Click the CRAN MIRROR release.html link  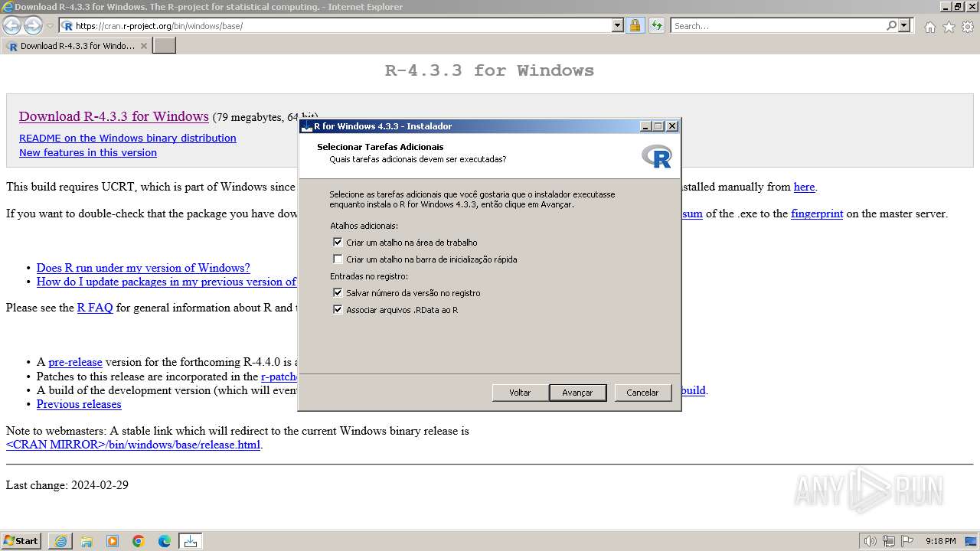point(133,445)
